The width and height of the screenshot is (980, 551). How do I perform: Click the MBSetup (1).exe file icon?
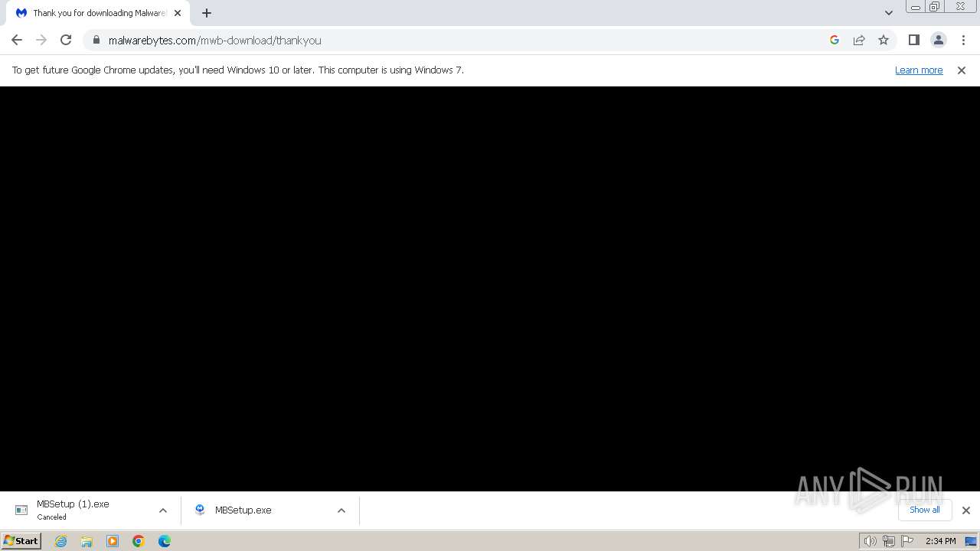(21, 510)
